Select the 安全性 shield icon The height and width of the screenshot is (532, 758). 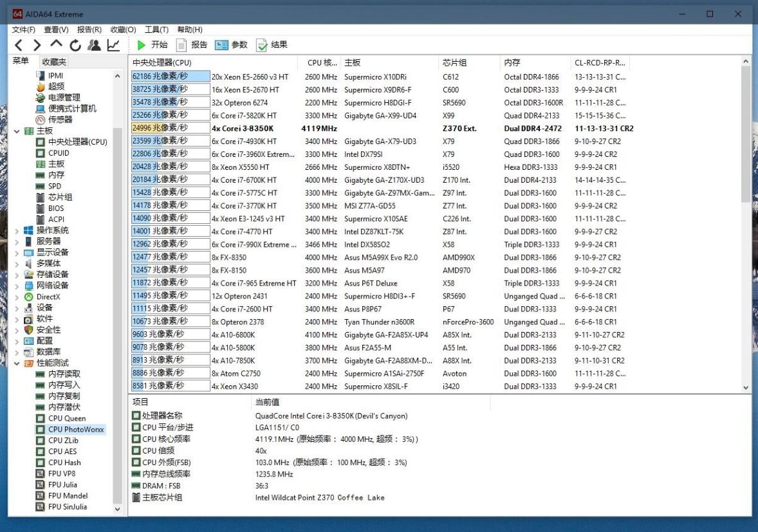point(28,329)
